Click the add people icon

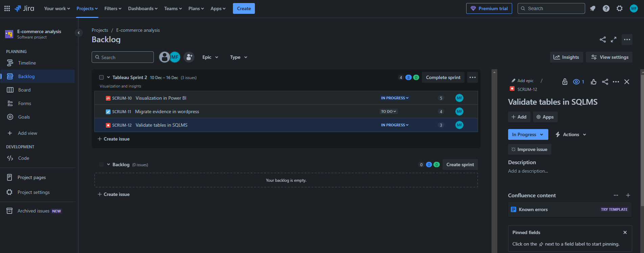coord(189,57)
